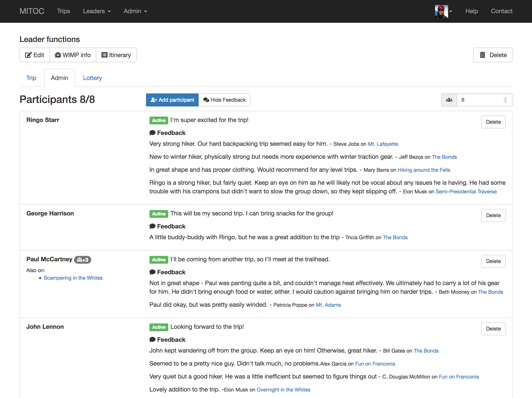Select participant name George Harrison
532x398 pixels.
click(x=50, y=213)
